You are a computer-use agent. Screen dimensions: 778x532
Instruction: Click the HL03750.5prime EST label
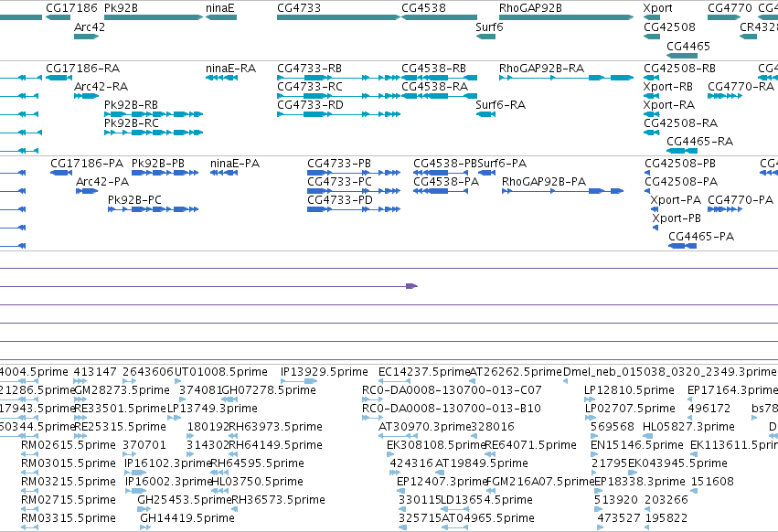pos(257,482)
